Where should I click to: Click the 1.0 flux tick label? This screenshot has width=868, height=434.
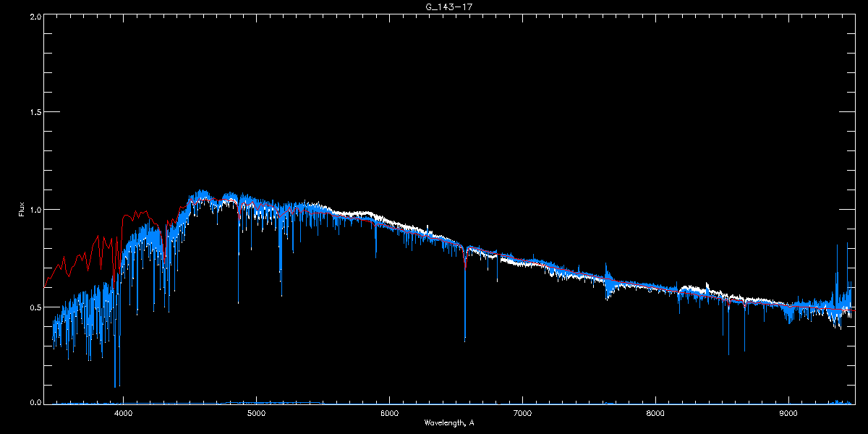coord(35,210)
